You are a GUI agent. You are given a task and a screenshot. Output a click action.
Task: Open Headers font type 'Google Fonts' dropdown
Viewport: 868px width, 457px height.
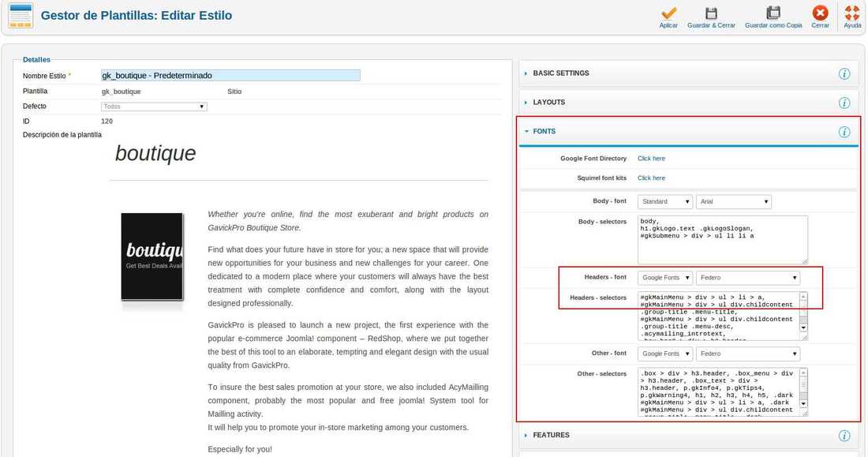[x=665, y=278]
